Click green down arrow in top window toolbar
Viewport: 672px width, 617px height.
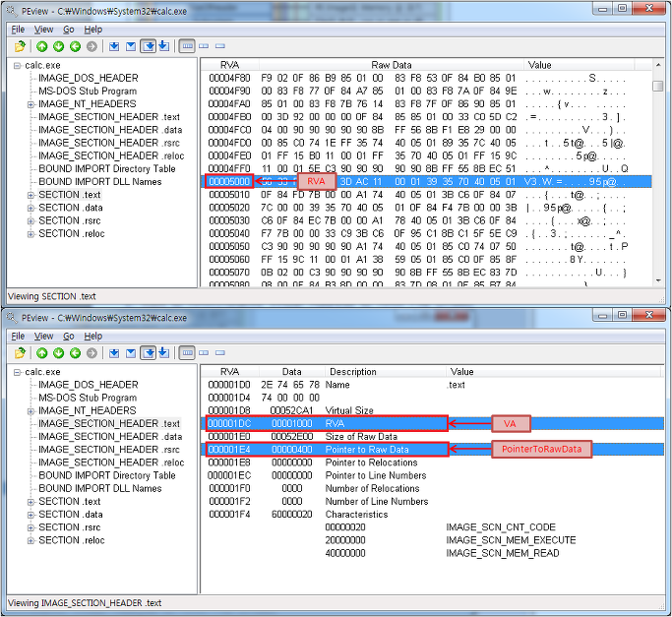[x=59, y=46]
